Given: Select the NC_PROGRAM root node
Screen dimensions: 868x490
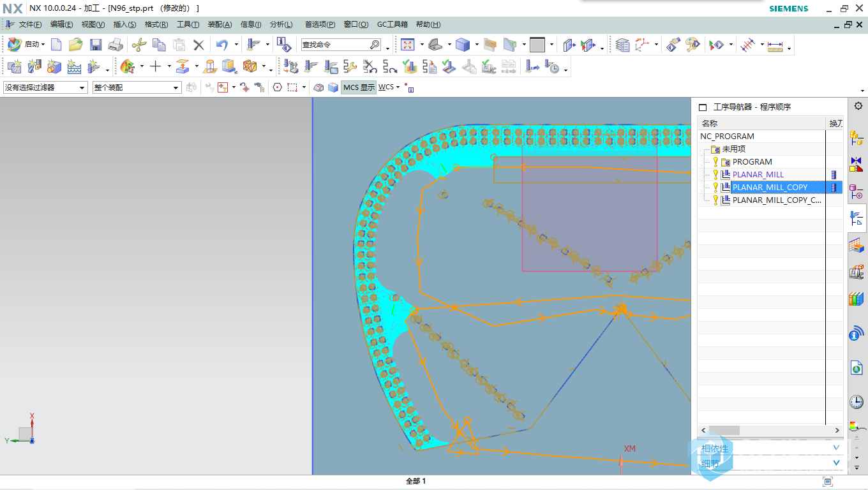Looking at the screenshot, I should click(x=727, y=136).
